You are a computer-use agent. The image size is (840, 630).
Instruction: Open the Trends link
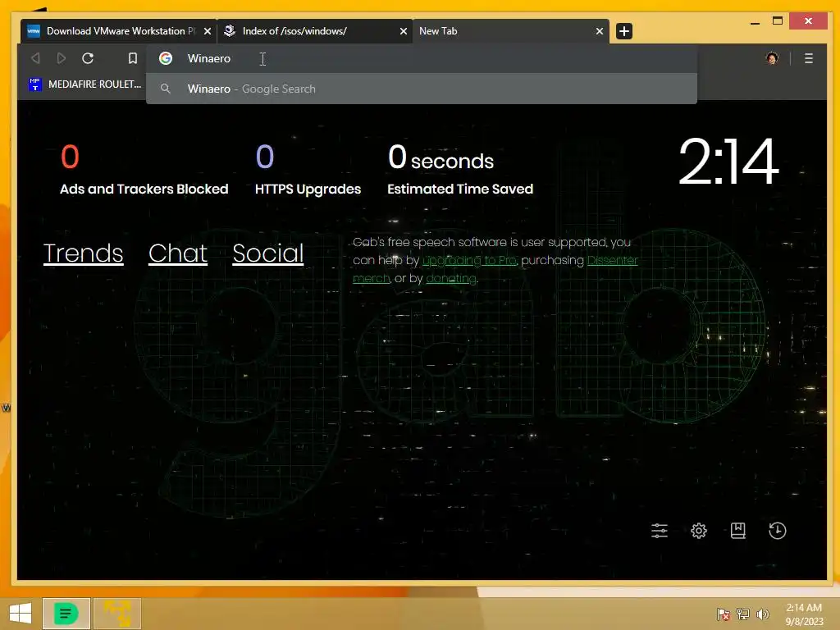(83, 253)
